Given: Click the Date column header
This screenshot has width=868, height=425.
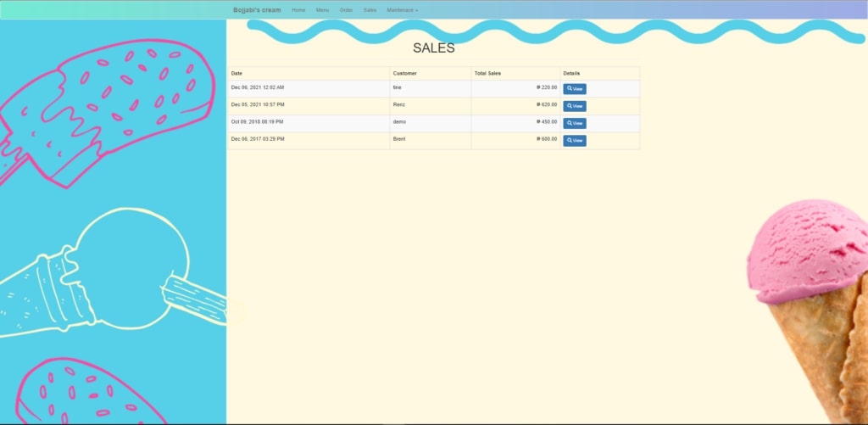Looking at the screenshot, I should coord(236,74).
